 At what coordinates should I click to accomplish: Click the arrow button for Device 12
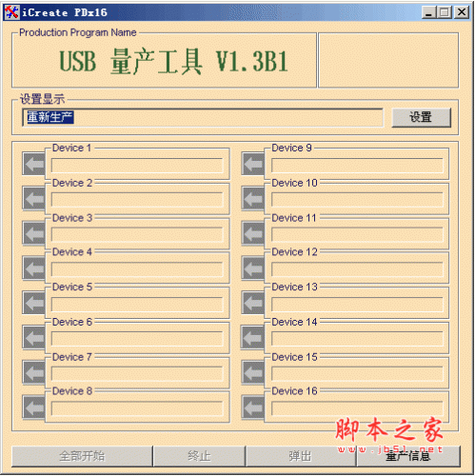[x=253, y=268]
